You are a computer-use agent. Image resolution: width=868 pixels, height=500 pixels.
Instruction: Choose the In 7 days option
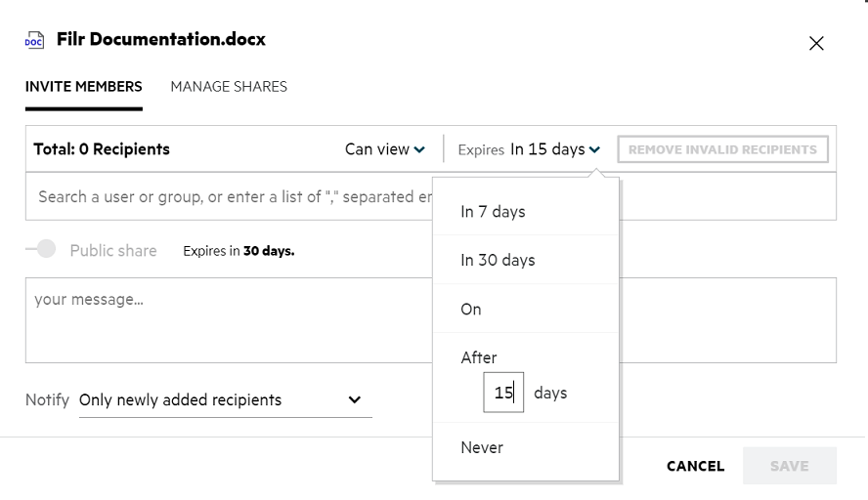(493, 211)
